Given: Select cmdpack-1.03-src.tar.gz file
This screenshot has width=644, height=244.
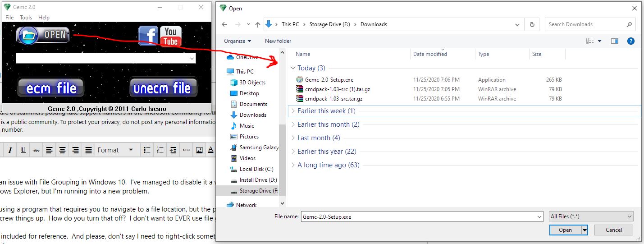Looking at the screenshot, I should pos(333,99).
